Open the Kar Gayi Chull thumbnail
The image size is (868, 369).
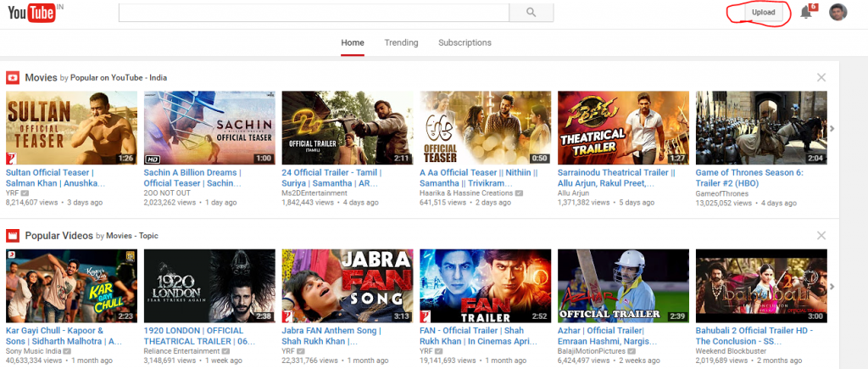(x=71, y=286)
